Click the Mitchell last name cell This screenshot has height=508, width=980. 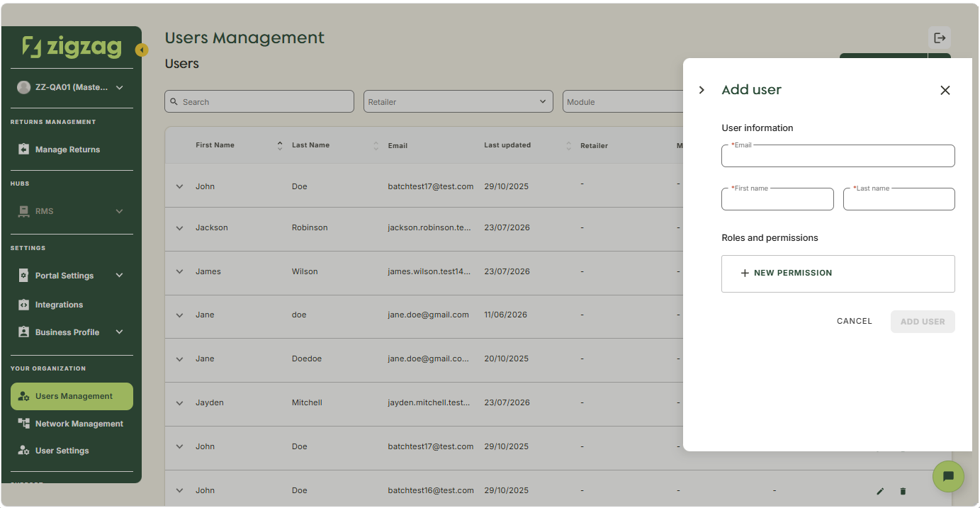[x=307, y=402]
